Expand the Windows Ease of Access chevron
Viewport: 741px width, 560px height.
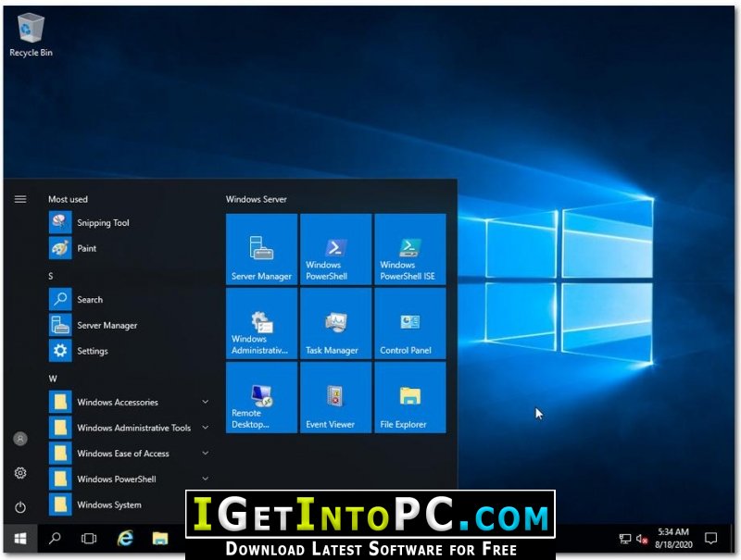coord(205,453)
